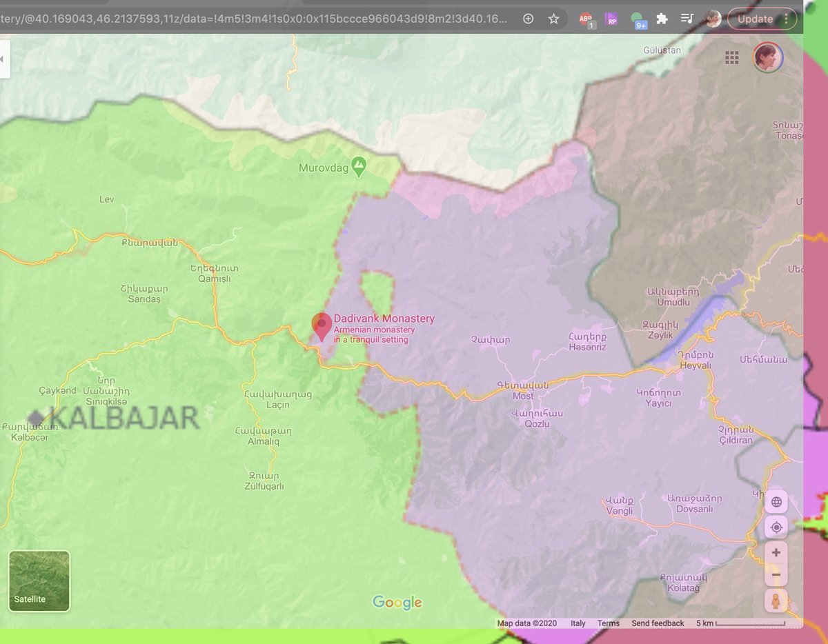Viewport: 828px width, 644px height.
Task: Click the Murovdag mountain marker
Action: [358, 165]
